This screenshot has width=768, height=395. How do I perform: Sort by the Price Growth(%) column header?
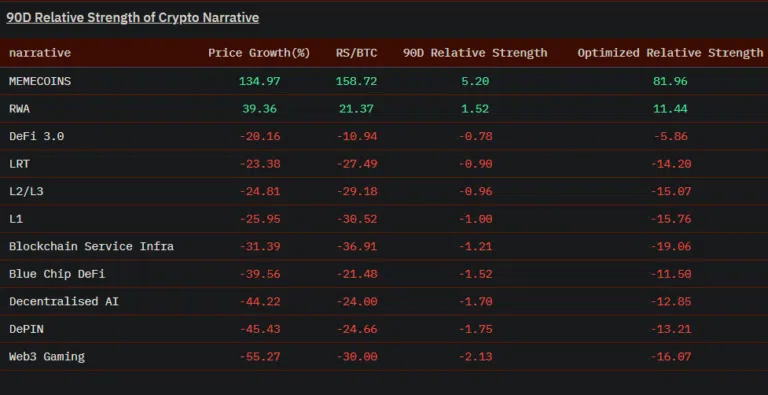[259, 52]
